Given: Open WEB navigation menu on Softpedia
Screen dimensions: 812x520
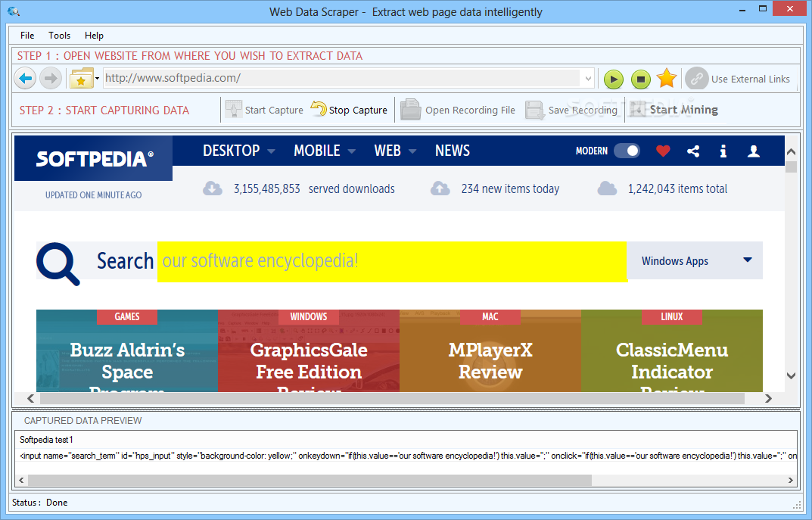Looking at the screenshot, I should (387, 151).
